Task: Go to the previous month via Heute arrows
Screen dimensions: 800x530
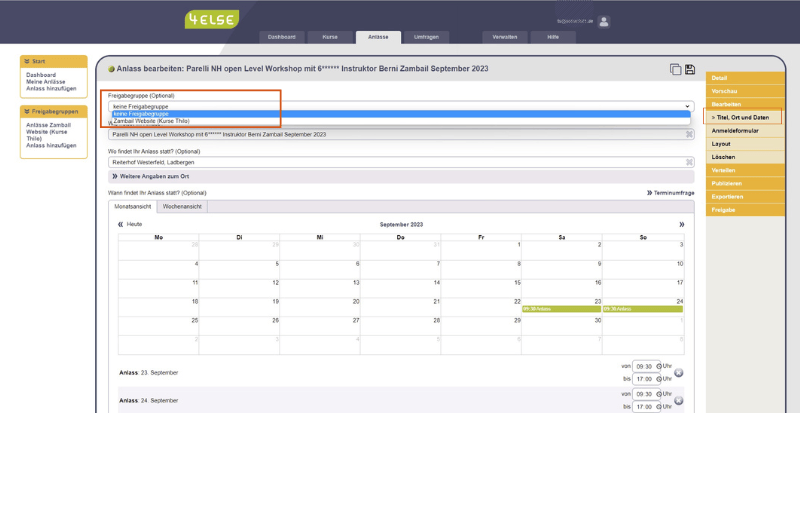Action: 121,225
